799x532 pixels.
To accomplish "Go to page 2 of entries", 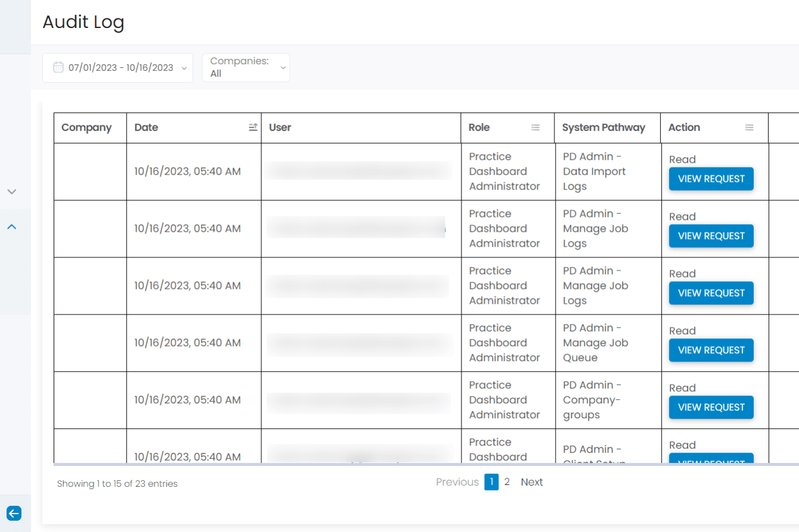I will click(507, 482).
